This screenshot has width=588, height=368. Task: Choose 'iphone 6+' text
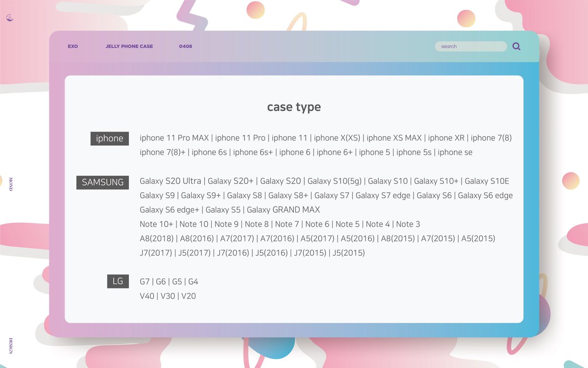point(335,152)
